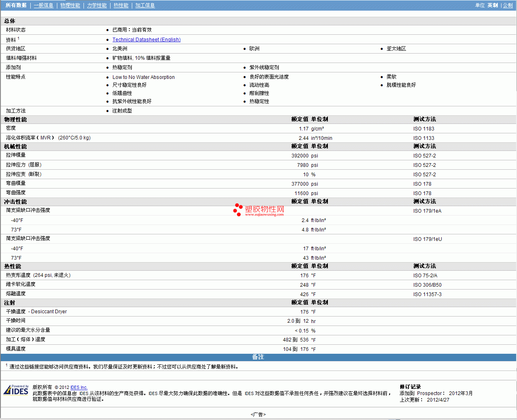
Task: Click the 冲击性能 section heading
Action: click(x=16, y=202)
